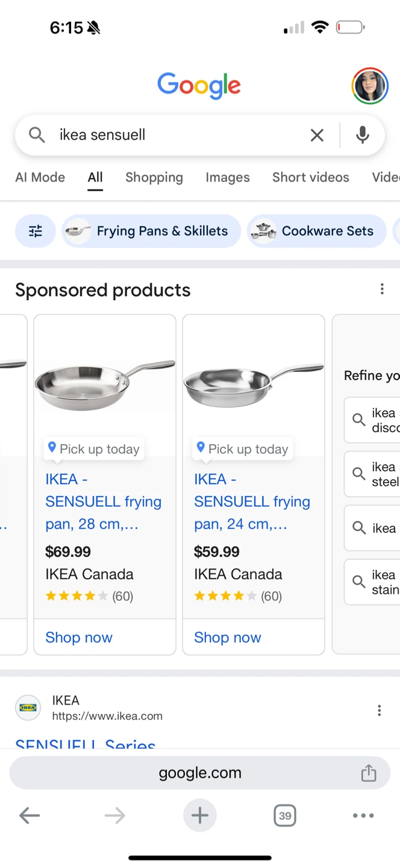Switch to Images tab
The height and width of the screenshot is (868, 400).
point(227,177)
